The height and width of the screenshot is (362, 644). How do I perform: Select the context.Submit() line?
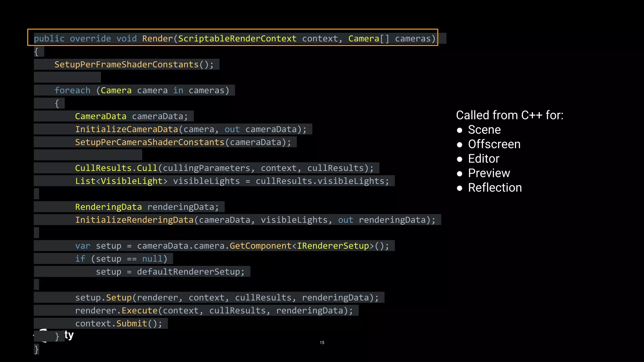pos(119,323)
